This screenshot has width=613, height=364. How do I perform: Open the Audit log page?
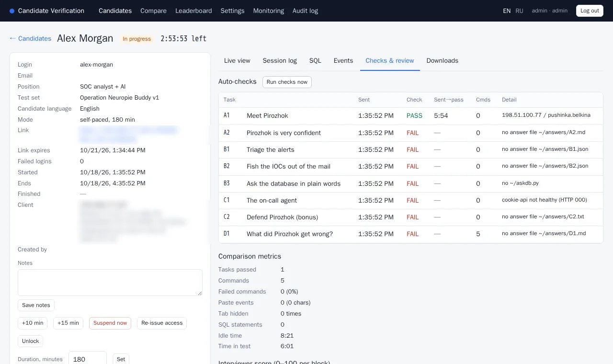[305, 11]
